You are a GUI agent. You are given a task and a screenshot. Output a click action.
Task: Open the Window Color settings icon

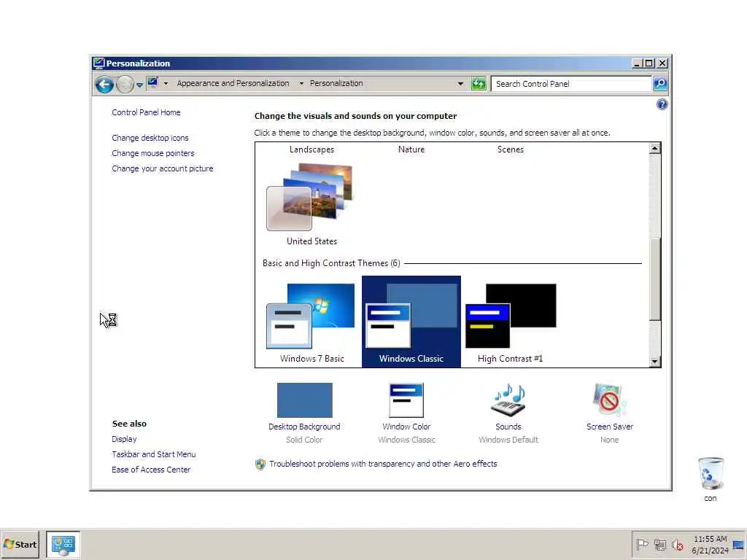pos(406,400)
